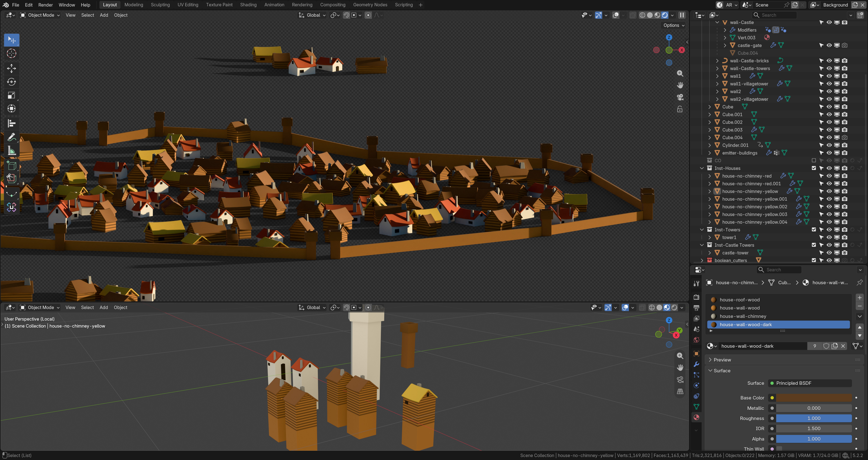Viewport: 868px width, 460px height.
Task: Click the lock camera icon in top viewport
Action: [x=680, y=109]
